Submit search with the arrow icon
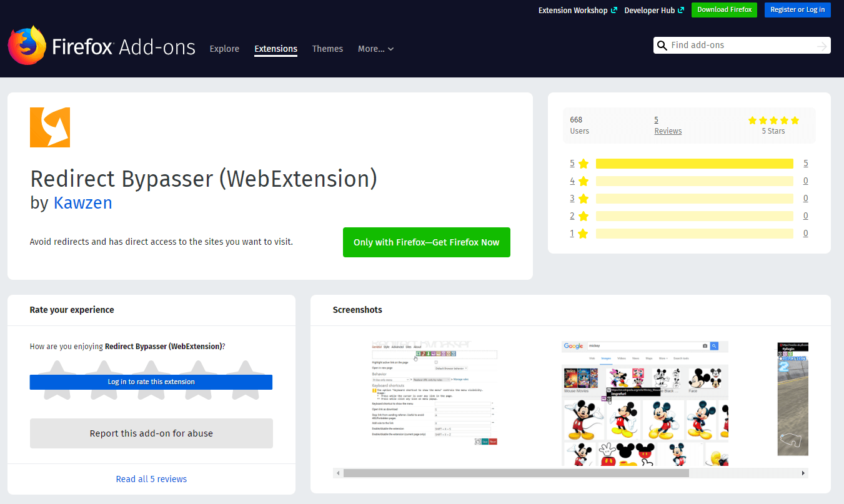This screenshot has width=844, height=504. coord(822,46)
